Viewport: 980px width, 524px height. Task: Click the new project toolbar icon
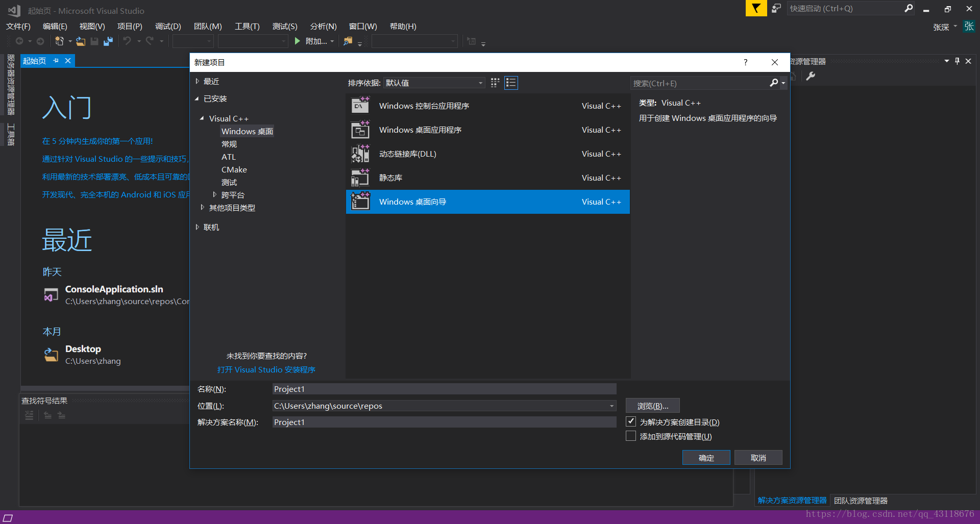(x=59, y=41)
